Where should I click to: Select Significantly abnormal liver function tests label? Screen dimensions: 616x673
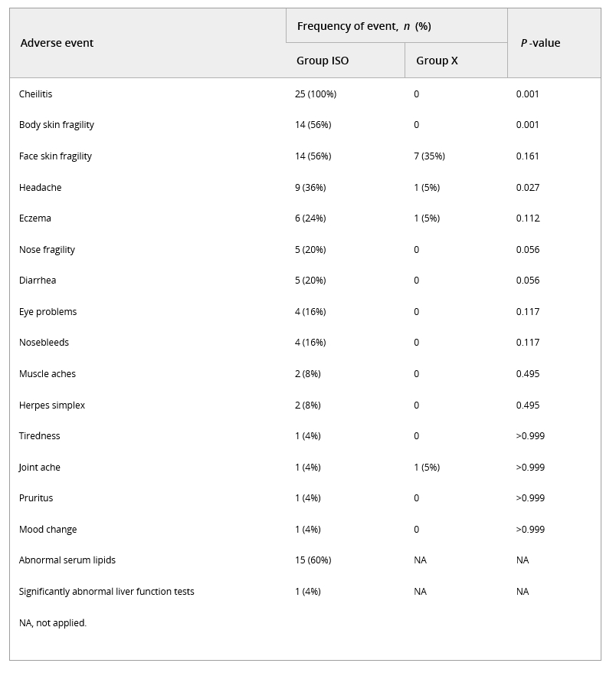(106, 592)
